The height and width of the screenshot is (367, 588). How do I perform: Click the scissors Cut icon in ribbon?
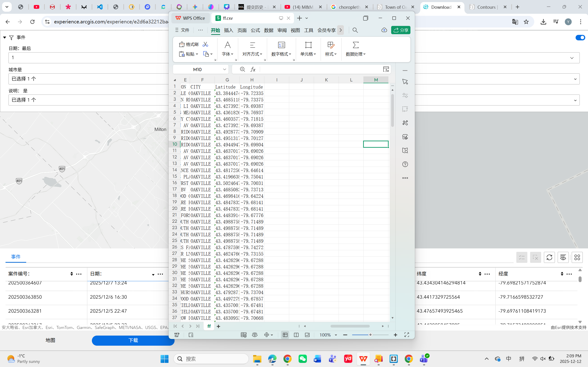[x=205, y=44]
